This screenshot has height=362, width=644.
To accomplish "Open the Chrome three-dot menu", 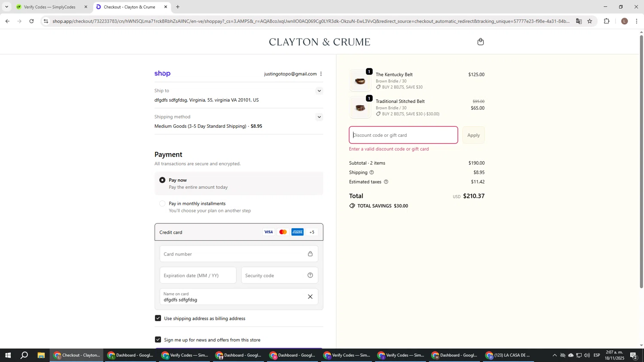I will tap(637, 21).
